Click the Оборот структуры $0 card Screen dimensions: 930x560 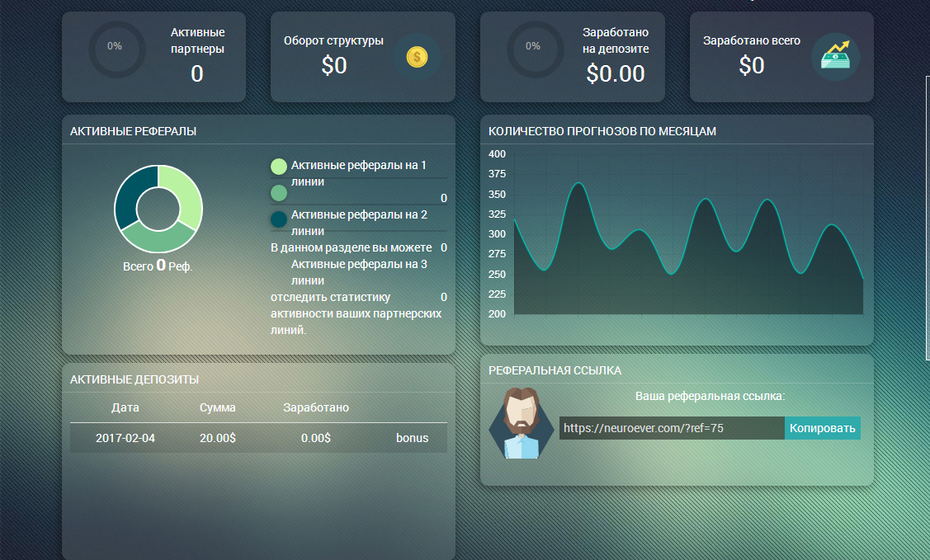362,57
